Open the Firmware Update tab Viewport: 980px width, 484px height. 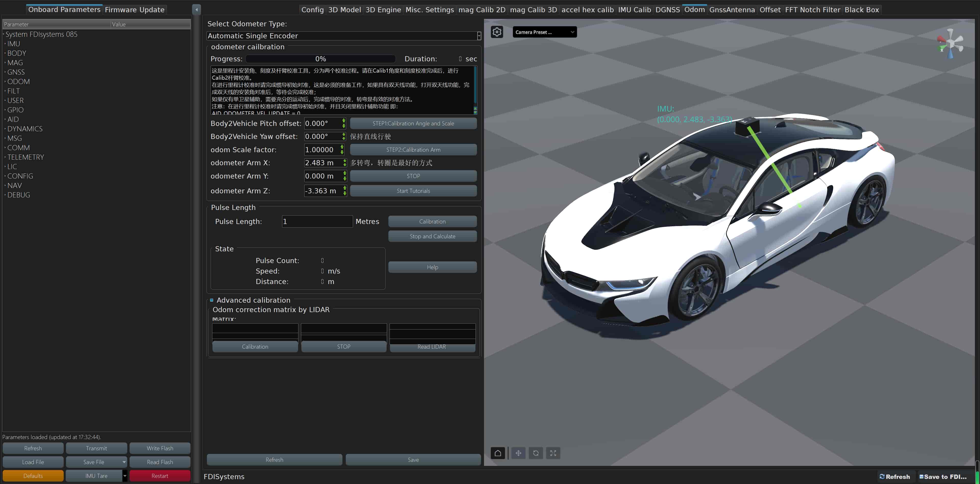(x=134, y=9)
